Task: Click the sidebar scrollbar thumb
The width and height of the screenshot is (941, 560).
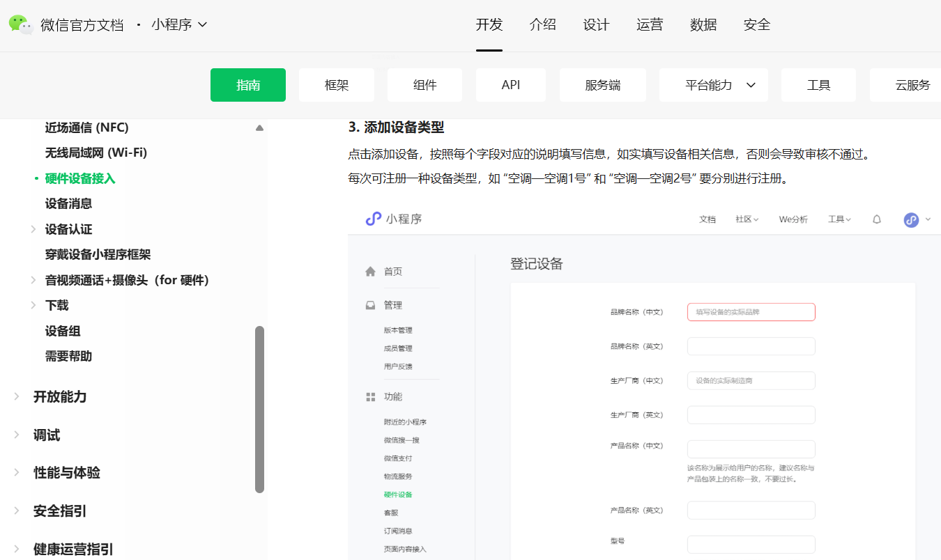Action: click(260, 410)
